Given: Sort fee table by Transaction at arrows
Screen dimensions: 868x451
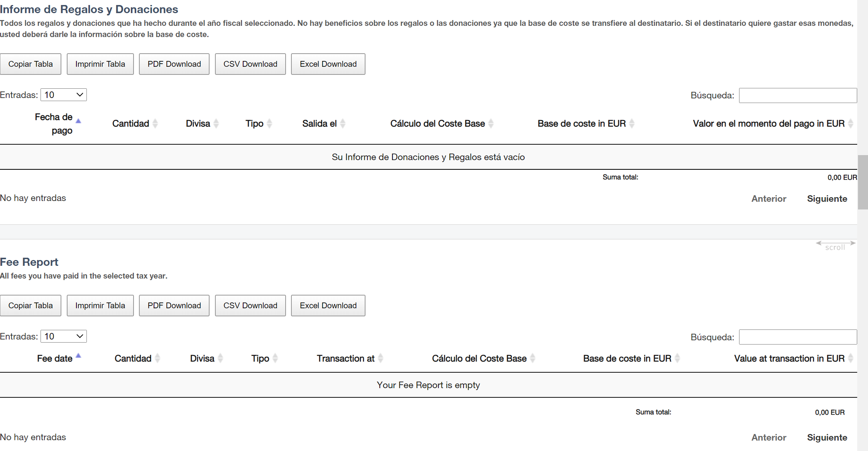Looking at the screenshot, I should (x=381, y=358).
